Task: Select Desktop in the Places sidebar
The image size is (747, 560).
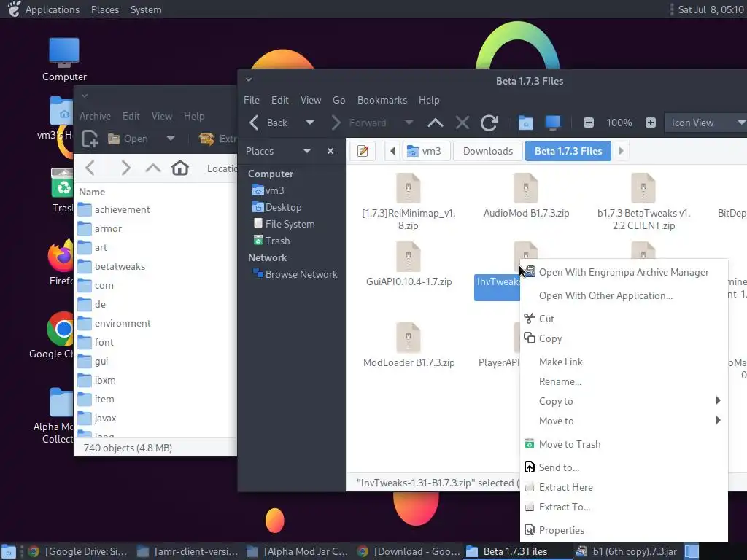Action: pyautogui.click(x=283, y=207)
